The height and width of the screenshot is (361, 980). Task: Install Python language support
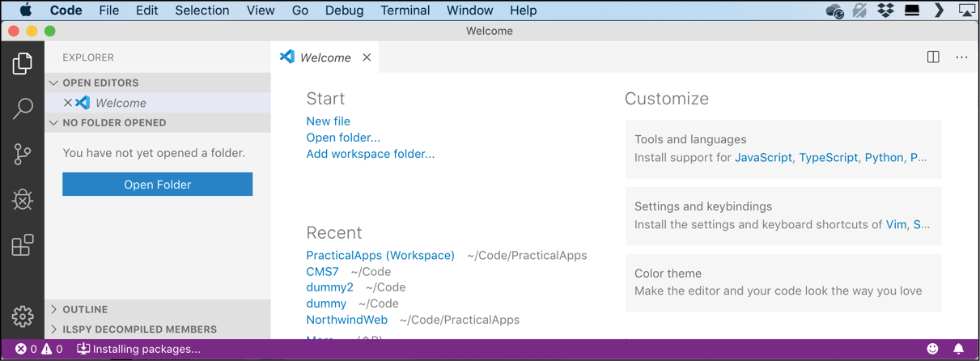click(x=884, y=158)
